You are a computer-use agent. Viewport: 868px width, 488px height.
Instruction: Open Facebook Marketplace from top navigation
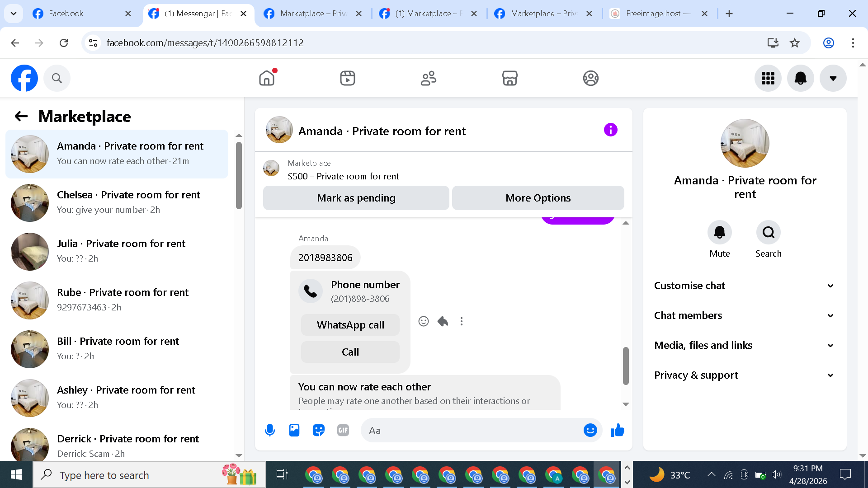coord(509,78)
